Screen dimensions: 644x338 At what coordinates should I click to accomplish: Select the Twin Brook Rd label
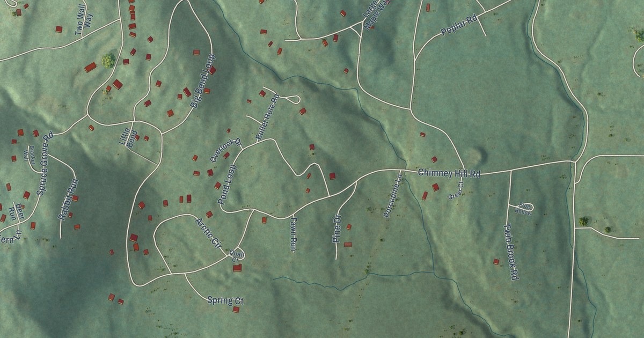pos(510,251)
